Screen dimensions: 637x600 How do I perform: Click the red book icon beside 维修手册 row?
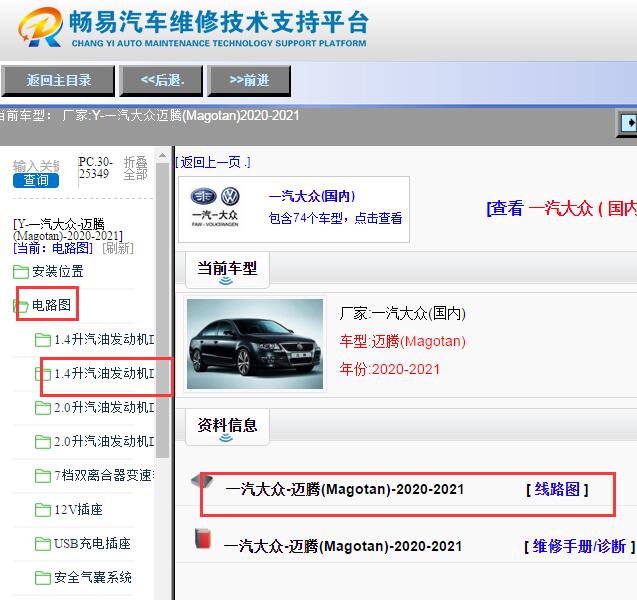pos(203,539)
